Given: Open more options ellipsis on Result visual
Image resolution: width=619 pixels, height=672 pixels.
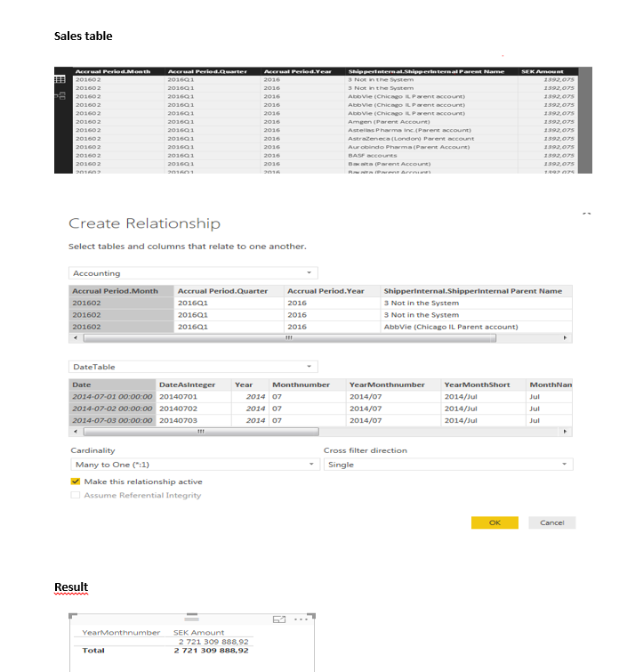Looking at the screenshot, I should 301,619.
